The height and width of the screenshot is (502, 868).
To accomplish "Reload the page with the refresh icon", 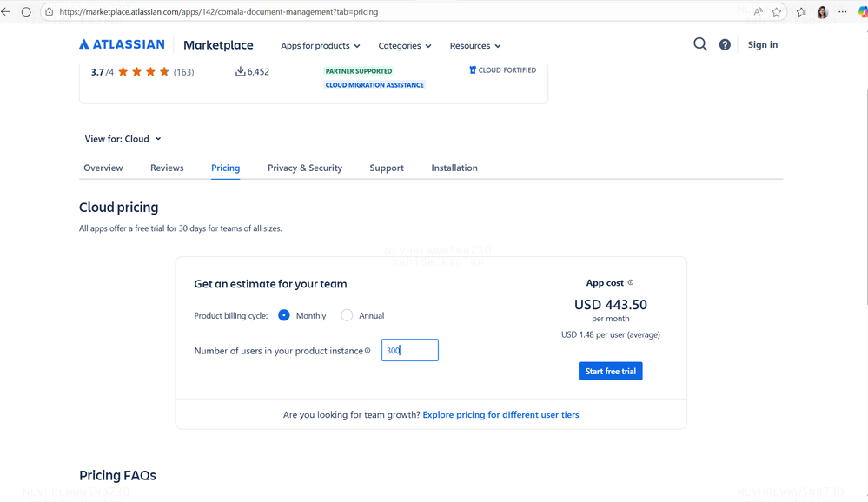I will pyautogui.click(x=26, y=11).
